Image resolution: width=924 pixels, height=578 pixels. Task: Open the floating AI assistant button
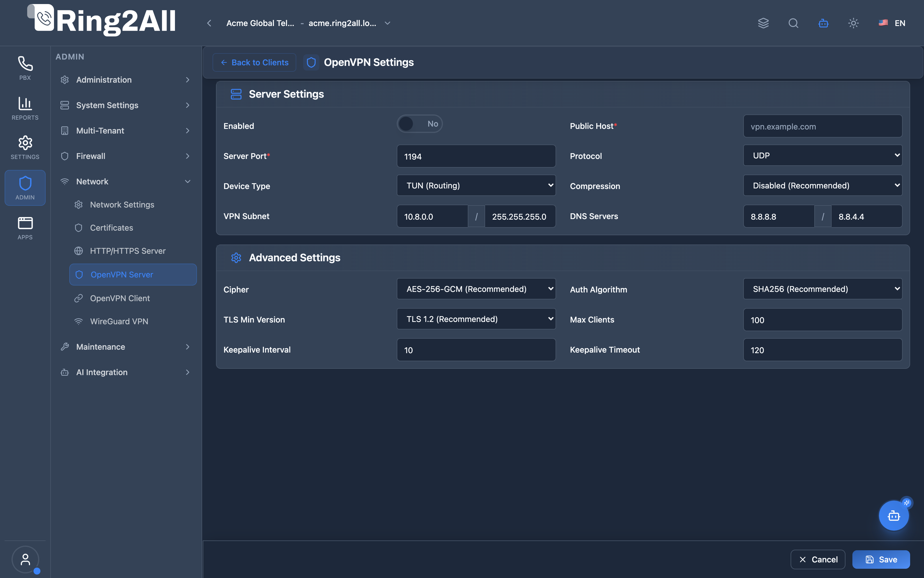893,516
